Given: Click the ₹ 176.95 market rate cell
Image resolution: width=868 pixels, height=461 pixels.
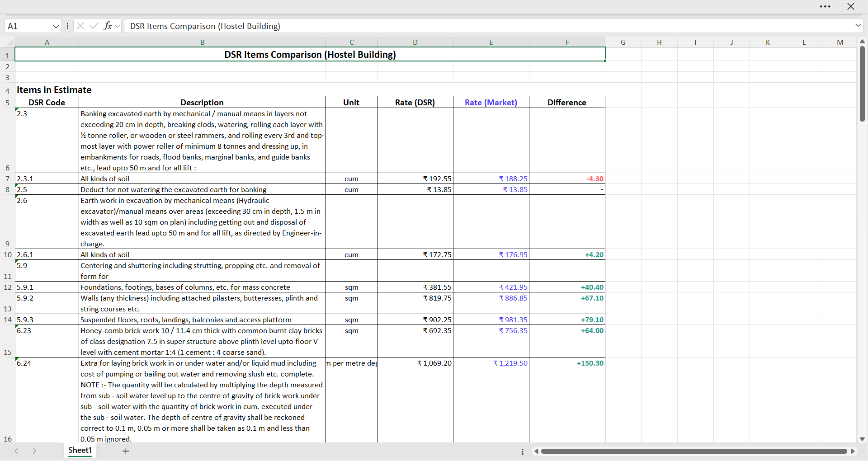Looking at the screenshot, I should click(x=491, y=254).
